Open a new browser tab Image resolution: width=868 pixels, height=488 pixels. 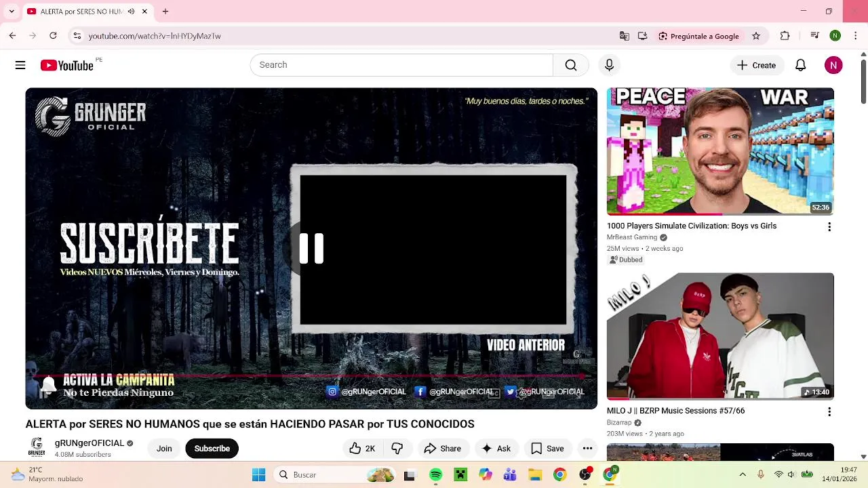point(165,12)
